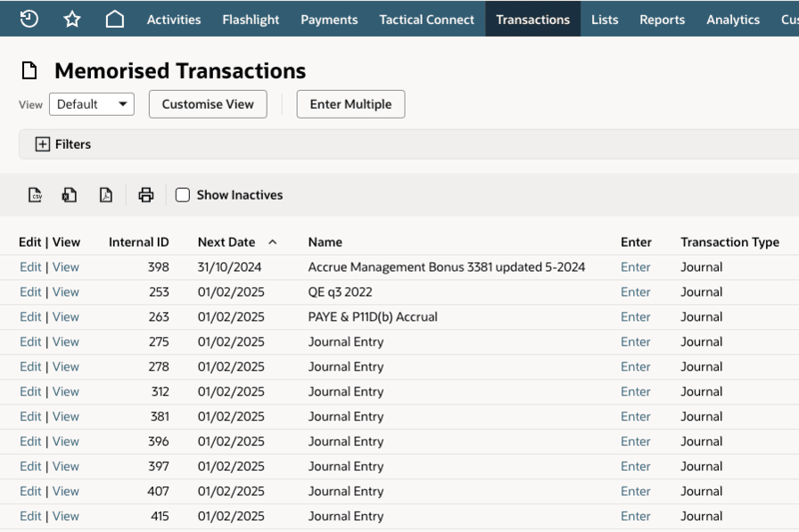Open the Payments menu
The height and width of the screenshot is (532, 799).
[x=329, y=20]
